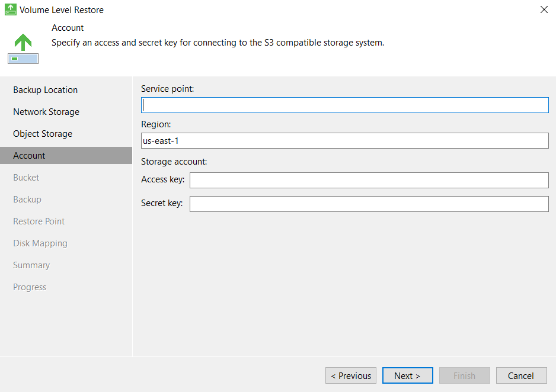
Task: Open the Backup step in sidebar
Action: tap(27, 200)
